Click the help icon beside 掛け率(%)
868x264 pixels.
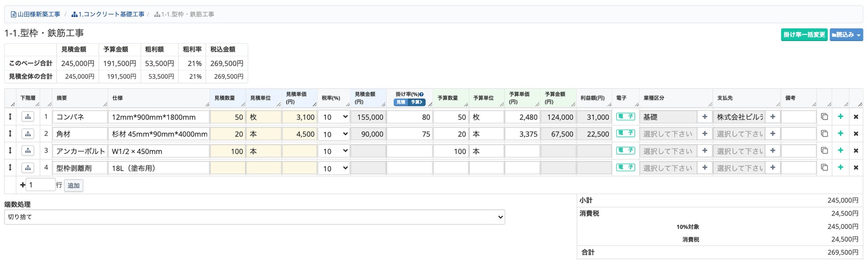[x=422, y=95]
